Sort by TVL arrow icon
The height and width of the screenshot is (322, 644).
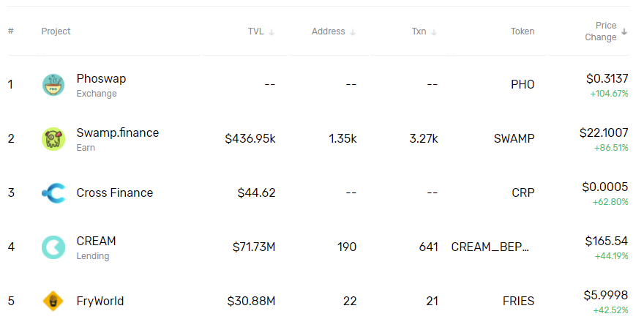[x=272, y=32]
